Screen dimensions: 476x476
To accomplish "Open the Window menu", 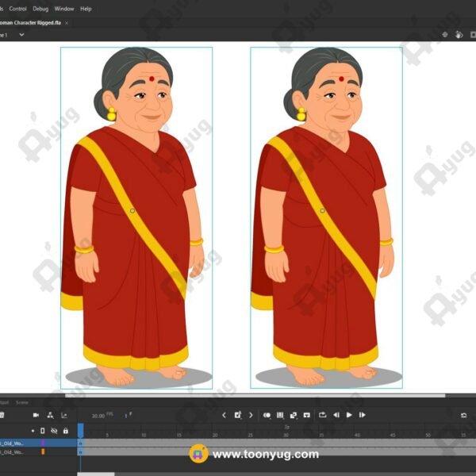I will tap(64, 9).
